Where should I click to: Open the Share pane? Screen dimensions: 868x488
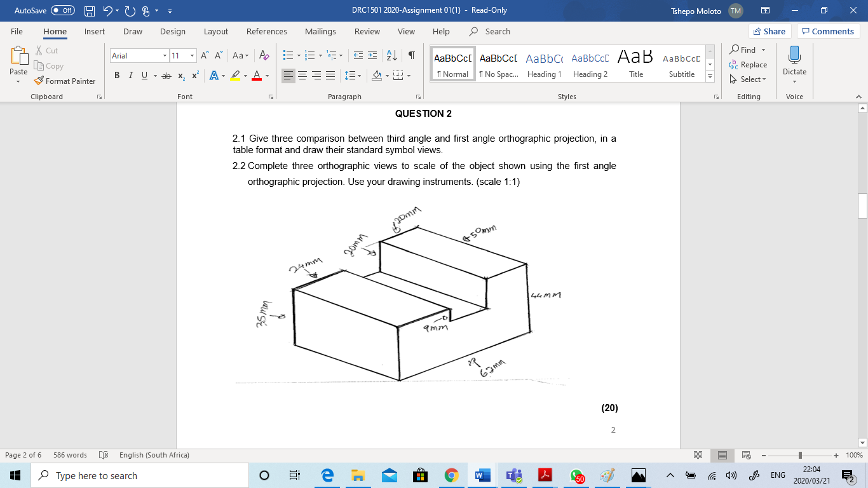[x=769, y=30]
